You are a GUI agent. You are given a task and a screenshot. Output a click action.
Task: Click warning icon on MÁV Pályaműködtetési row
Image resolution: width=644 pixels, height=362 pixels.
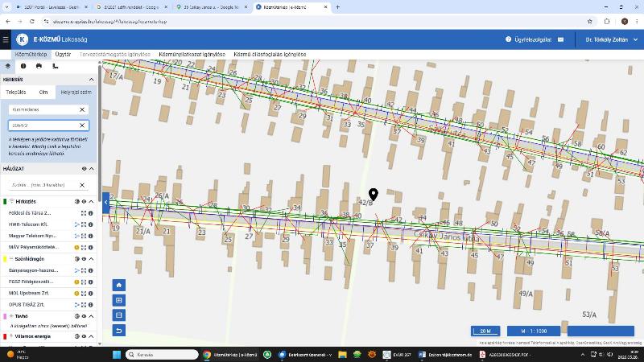(76, 248)
